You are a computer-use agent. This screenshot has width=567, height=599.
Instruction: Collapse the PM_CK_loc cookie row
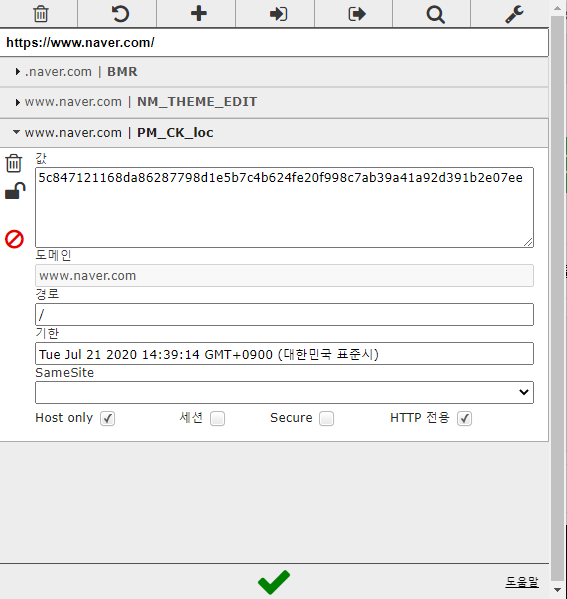[x=274, y=133]
